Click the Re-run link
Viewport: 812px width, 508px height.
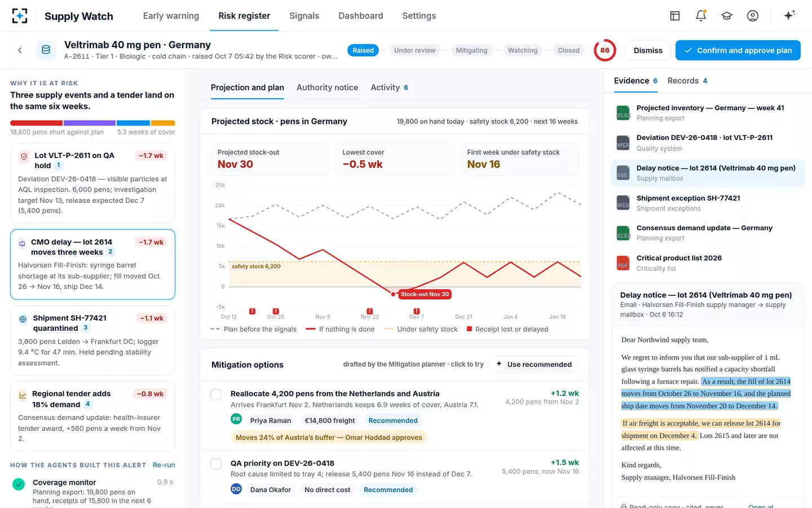click(x=164, y=465)
